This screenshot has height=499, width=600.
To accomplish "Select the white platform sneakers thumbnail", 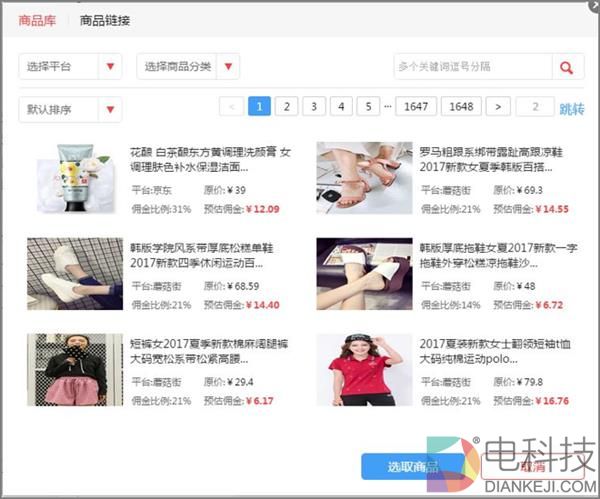I will click(75, 274).
